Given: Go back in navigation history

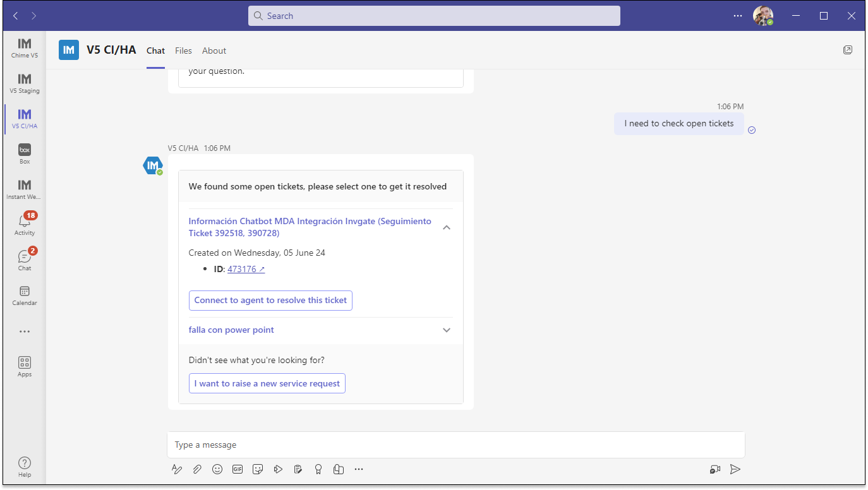Looking at the screenshot, I should [x=15, y=16].
